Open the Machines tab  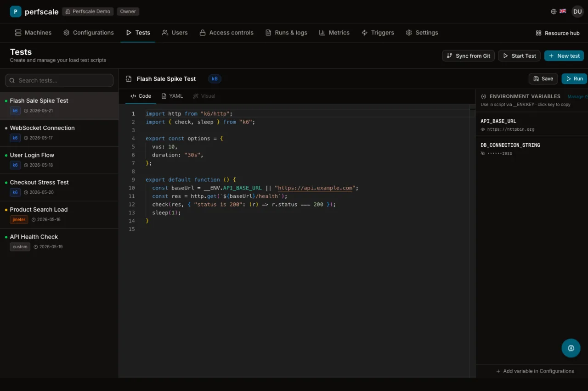point(33,33)
